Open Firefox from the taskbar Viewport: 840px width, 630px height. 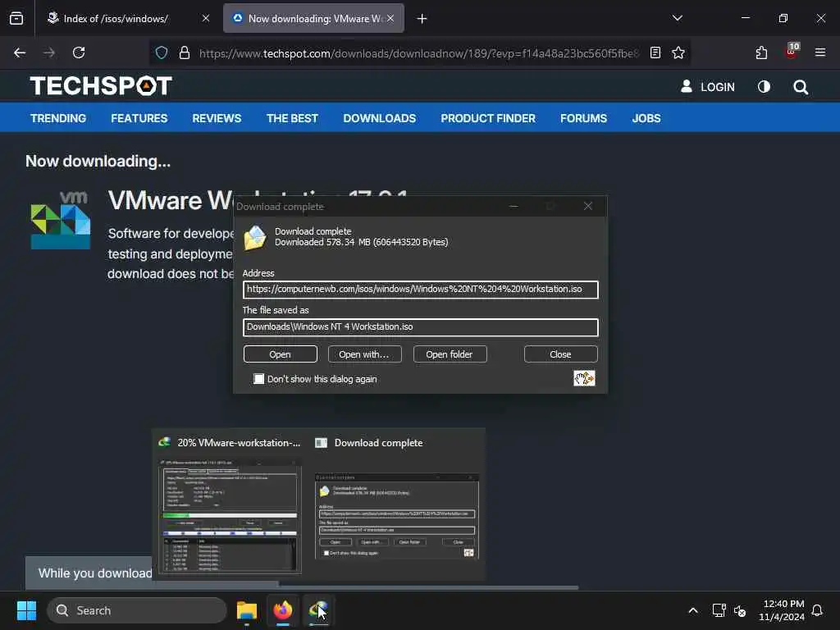click(283, 610)
